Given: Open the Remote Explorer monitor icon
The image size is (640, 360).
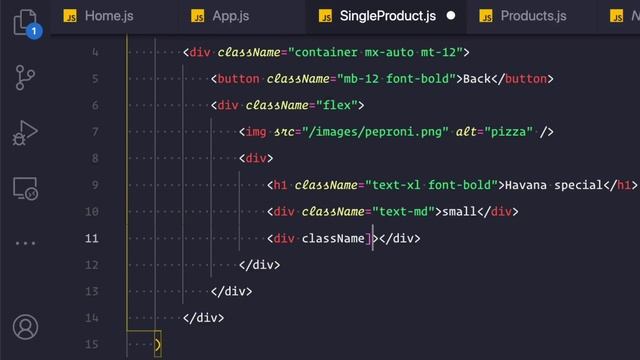Looking at the screenshot, I should 25,189.
